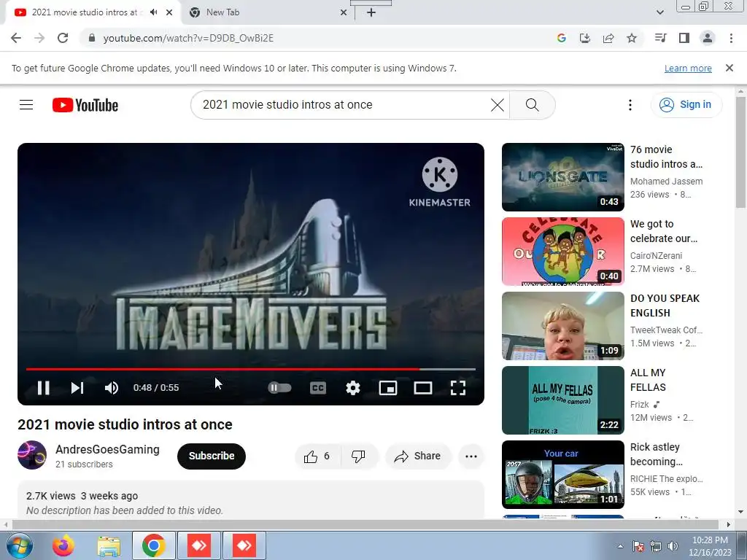Go forward in browser history

point(39,38)
